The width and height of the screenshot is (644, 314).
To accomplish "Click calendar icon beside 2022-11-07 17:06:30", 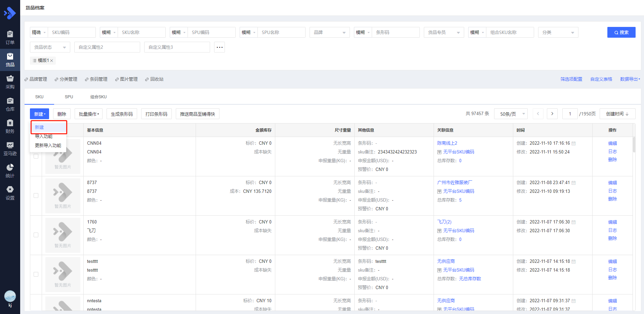I will point(574,222).
